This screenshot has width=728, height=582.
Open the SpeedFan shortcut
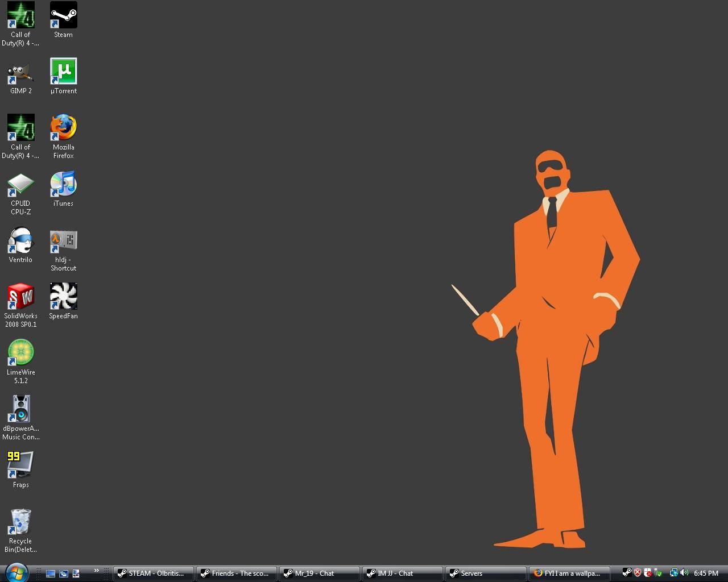tap(63, 301)
